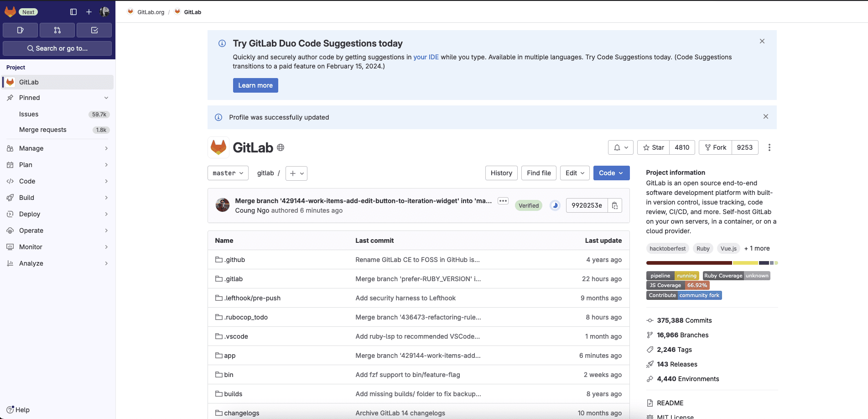The image size is (868, 419).
Task: Open the notifications bell for this project
Action: pyautogui.click(x=620, y=147)
